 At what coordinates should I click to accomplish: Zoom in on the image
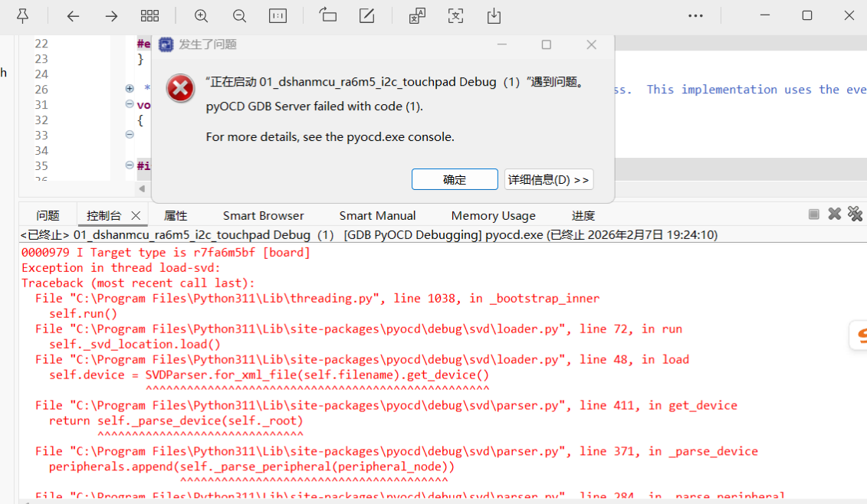tap(201, 16)
